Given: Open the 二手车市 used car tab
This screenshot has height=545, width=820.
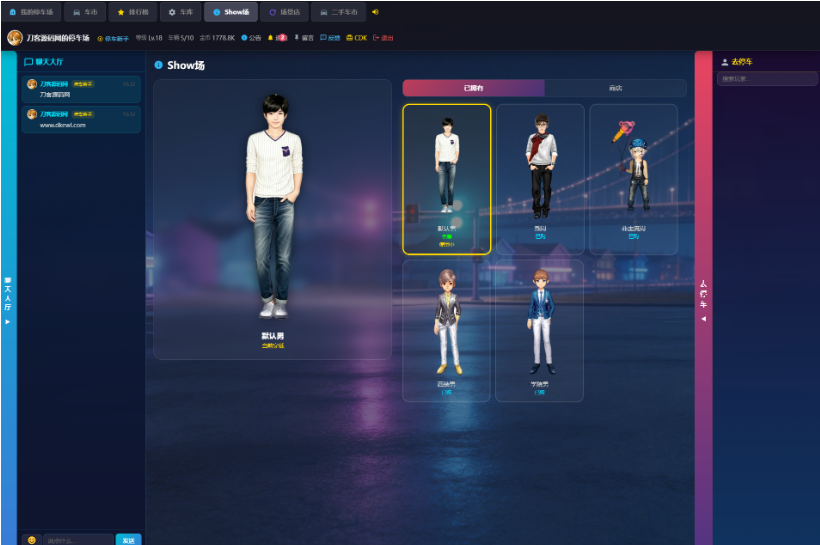Looking at the screenshot, I should (x=338, y=12).
